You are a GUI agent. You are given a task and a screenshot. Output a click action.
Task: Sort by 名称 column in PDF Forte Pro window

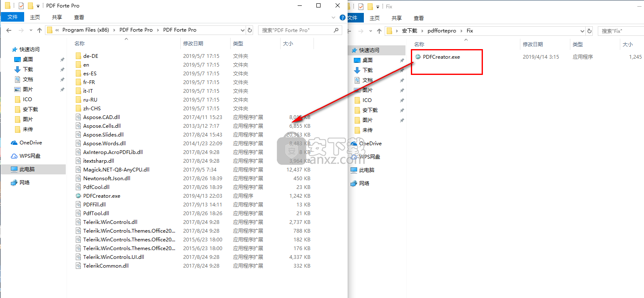80,43
